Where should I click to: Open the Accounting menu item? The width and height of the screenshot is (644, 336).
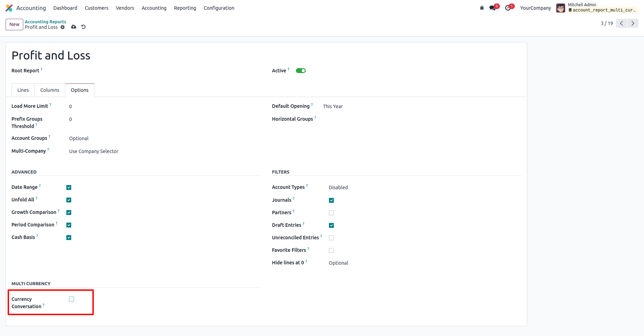coord(154,8)
